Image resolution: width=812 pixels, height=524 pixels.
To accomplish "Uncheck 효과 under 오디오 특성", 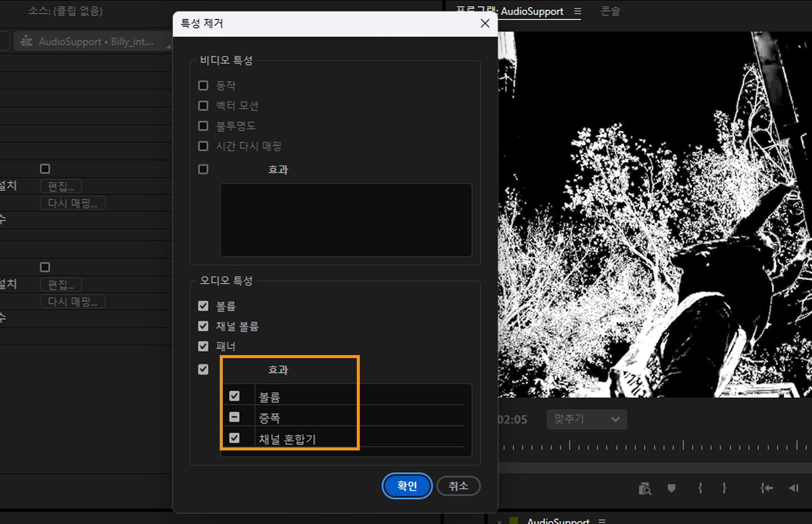I will [203, 369].
